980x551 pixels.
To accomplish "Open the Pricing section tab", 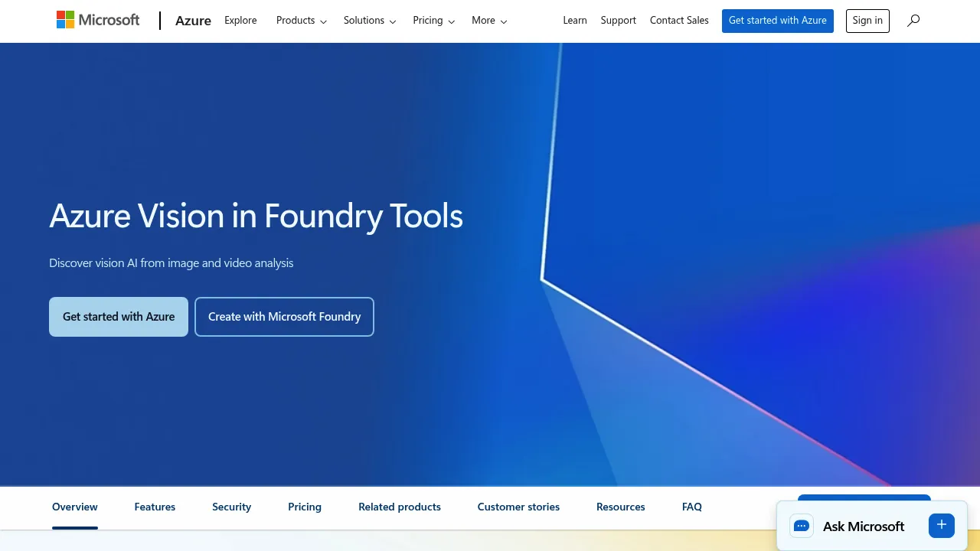I will [x=305, y=507].
